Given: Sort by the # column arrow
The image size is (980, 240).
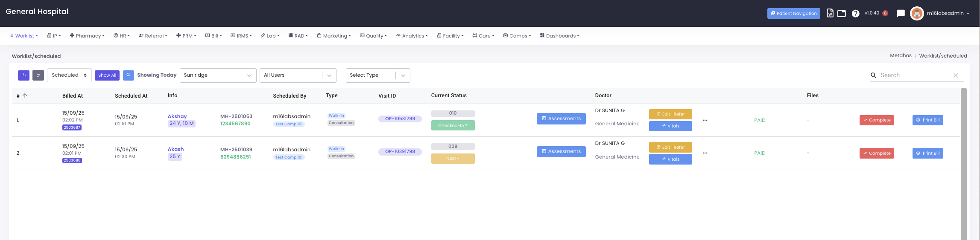Looking at the screenshot, I should point(25,95).
